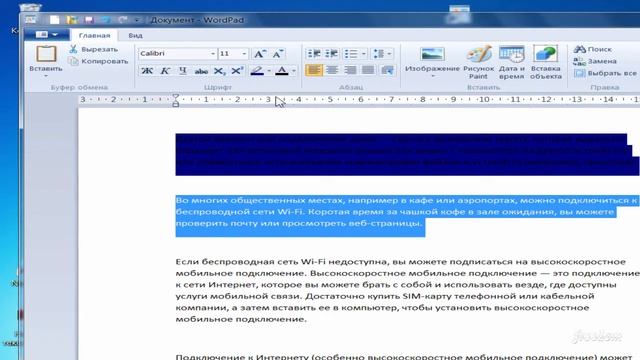Viewport: 640px width, 360px height.
Task: Copy selection with Копировать
Action: point(98,61)
